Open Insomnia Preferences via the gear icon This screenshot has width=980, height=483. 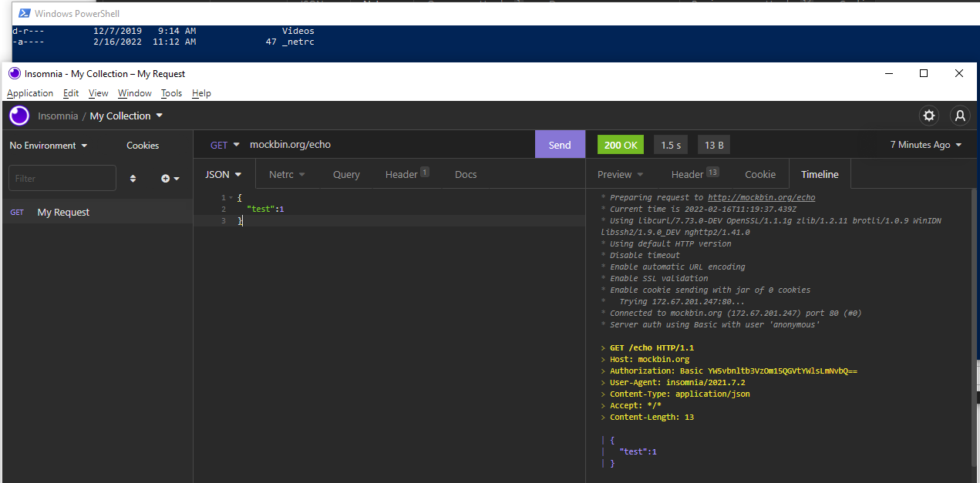(928, 116)
